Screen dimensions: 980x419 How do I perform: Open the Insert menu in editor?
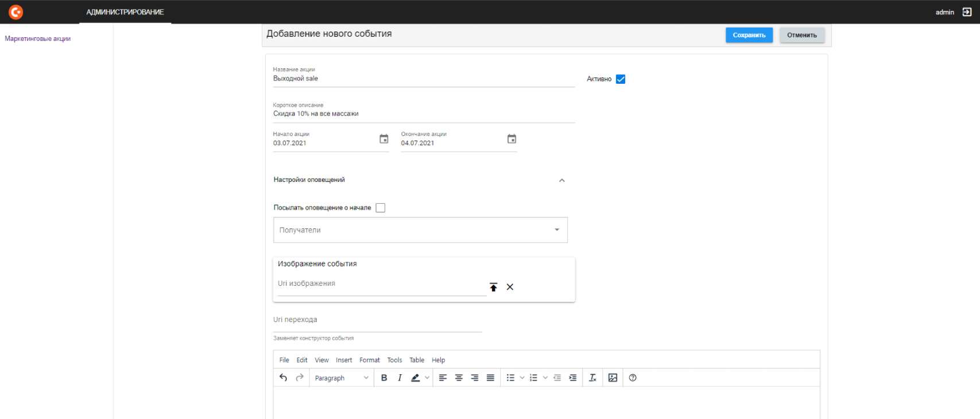click(x=344, y=360)
